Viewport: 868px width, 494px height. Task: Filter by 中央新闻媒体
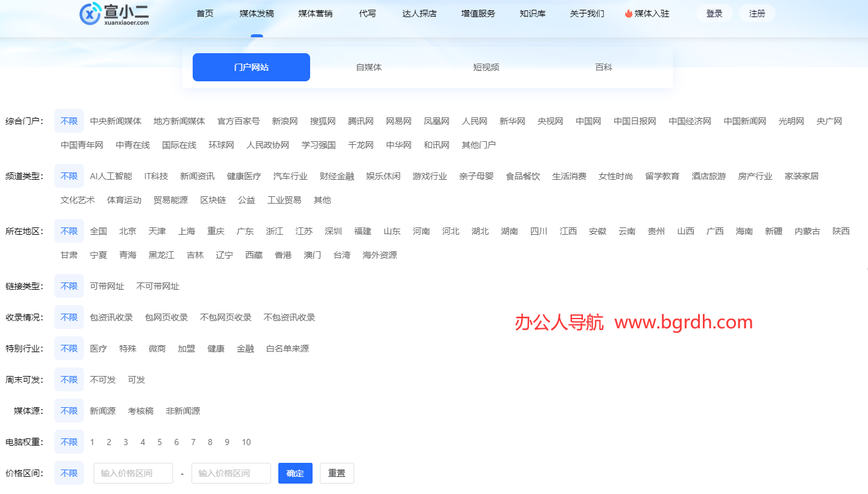point(116,121)
